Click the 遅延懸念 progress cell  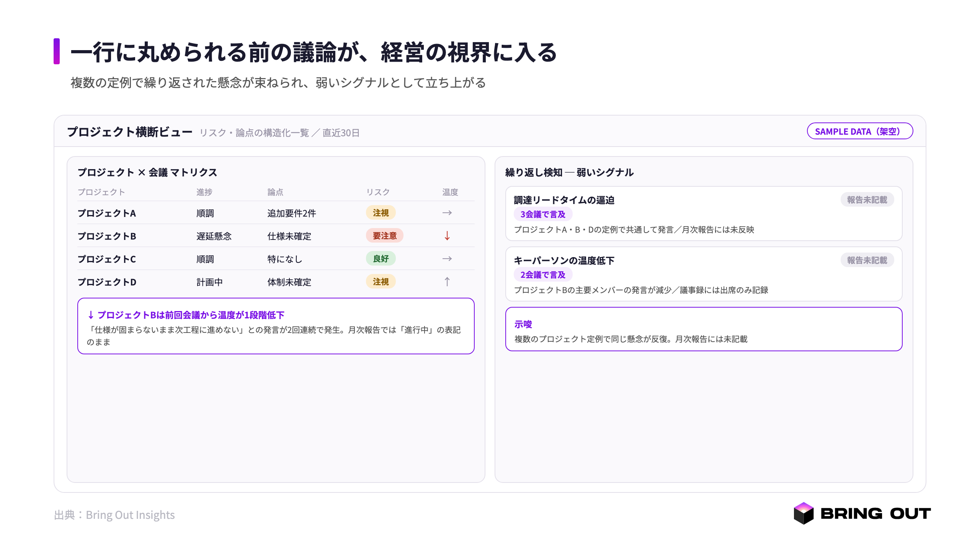pyautogui.click(x=214, y=236)
